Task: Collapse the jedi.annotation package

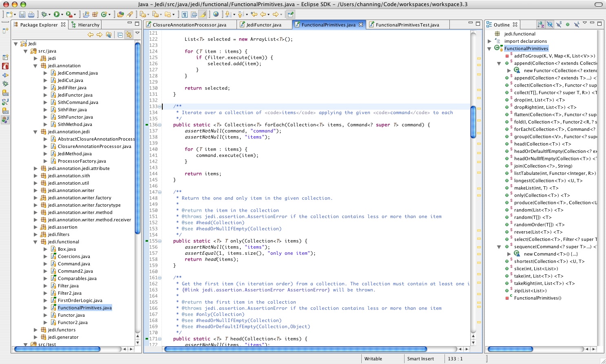Action: [x=35, y=66]
